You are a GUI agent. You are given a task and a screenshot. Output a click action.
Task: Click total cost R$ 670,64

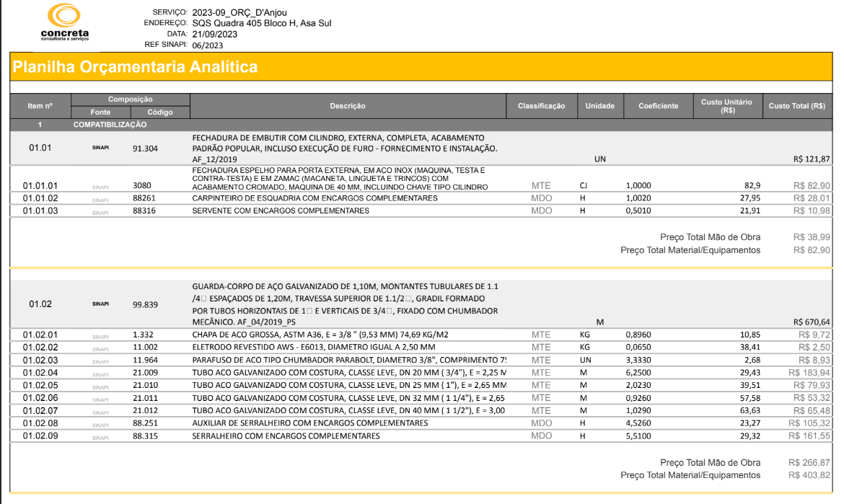pos(812,322)
